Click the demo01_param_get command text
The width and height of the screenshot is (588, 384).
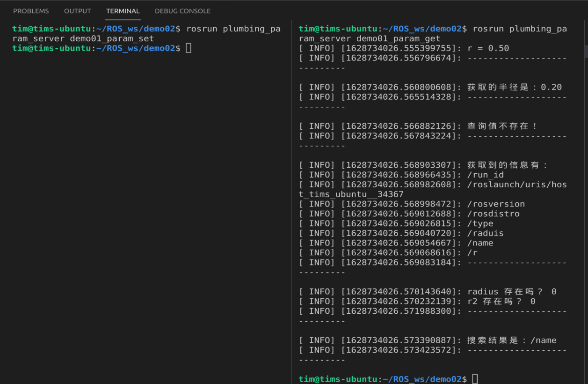pos(398,38)
